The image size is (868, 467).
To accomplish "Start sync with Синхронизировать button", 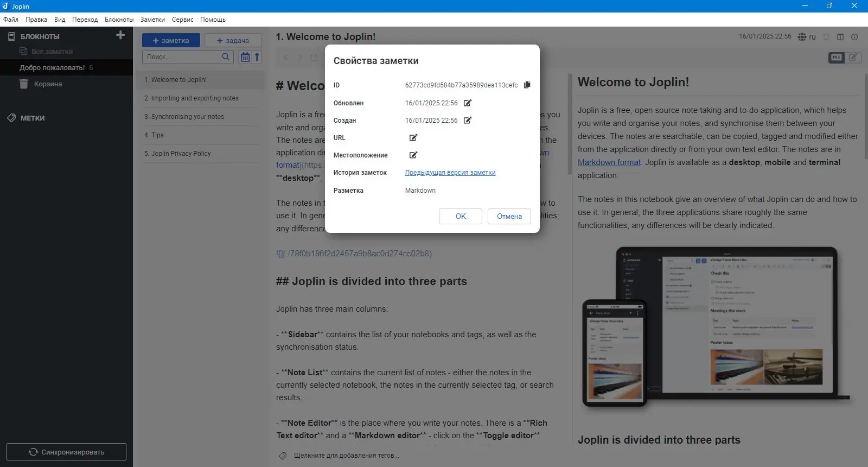I will click(x=66, y=452).
